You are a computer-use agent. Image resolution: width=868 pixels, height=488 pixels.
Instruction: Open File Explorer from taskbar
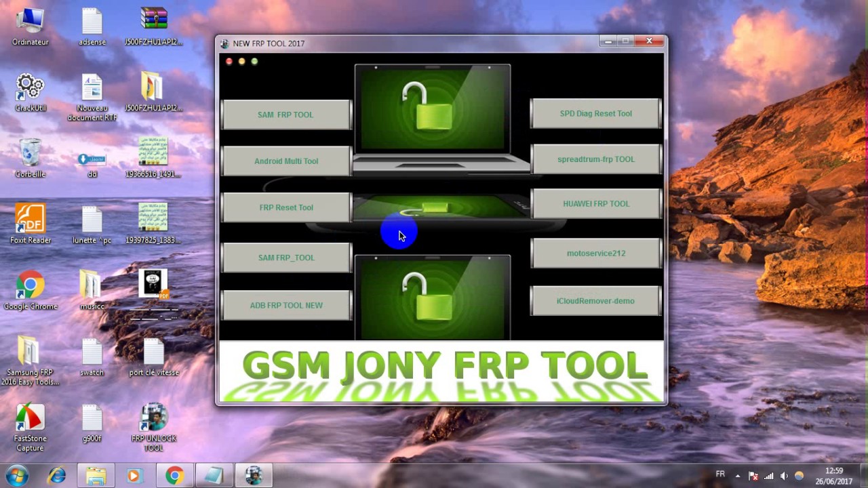[96, 476]
